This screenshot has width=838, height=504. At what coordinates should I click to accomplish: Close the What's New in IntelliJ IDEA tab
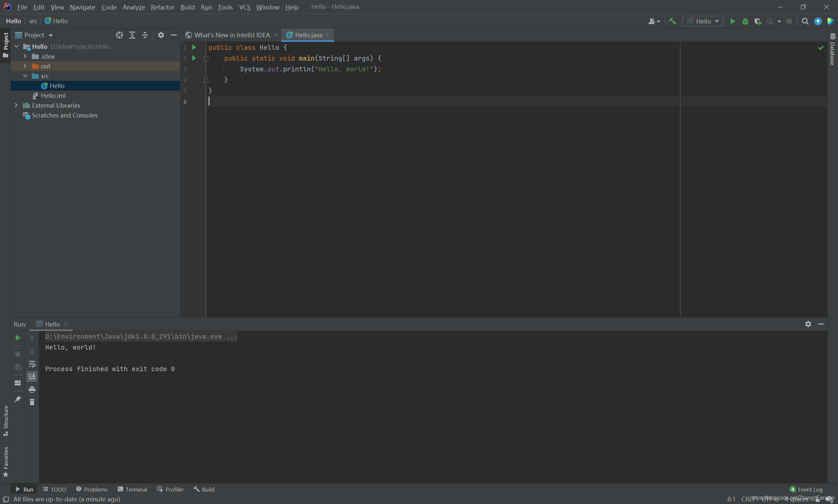[276, 35]
